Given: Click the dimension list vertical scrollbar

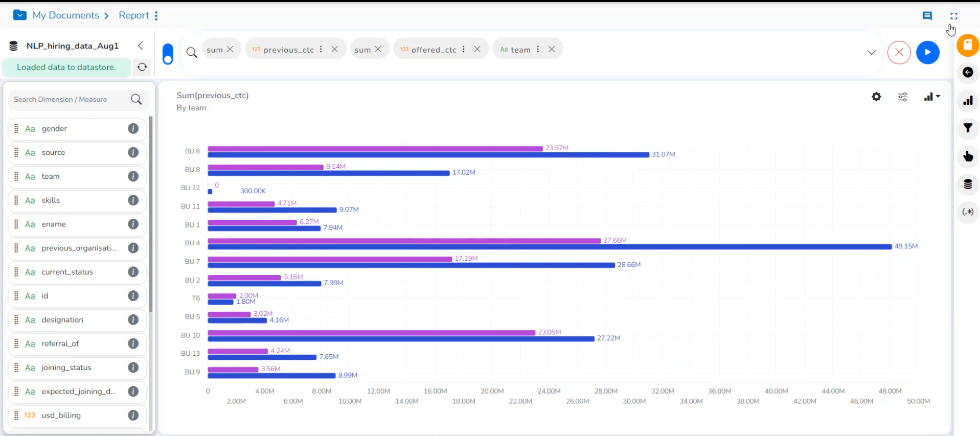Looking at the screenshot, I should (151, 214).
